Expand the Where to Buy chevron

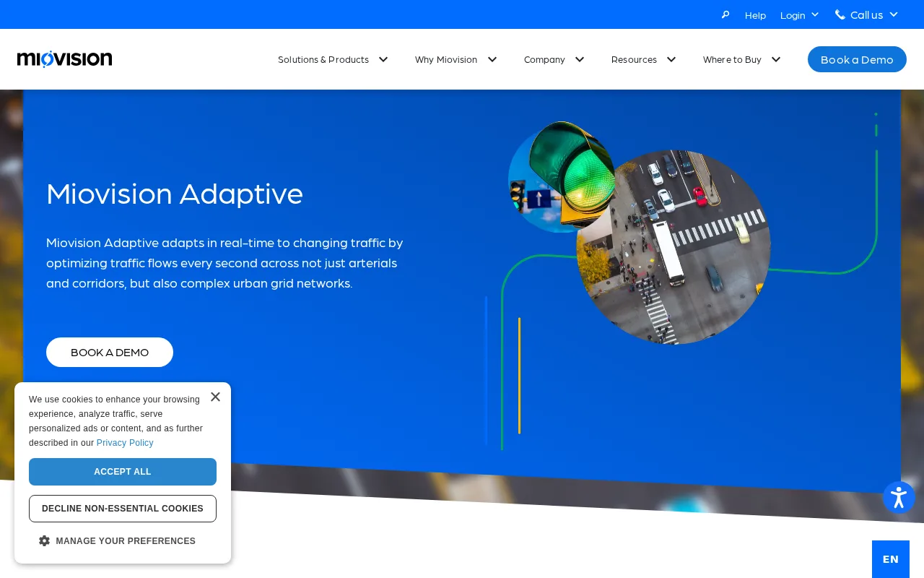coord(776,59)
